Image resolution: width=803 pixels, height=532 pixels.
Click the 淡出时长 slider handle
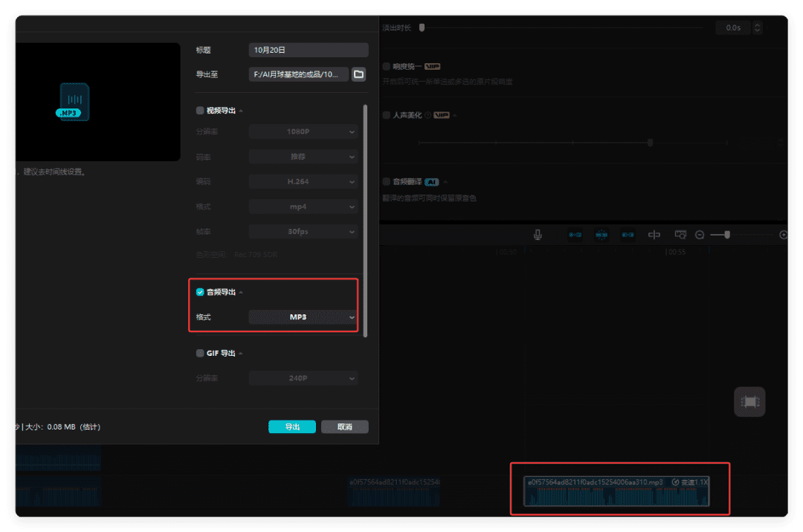point(422,27)
